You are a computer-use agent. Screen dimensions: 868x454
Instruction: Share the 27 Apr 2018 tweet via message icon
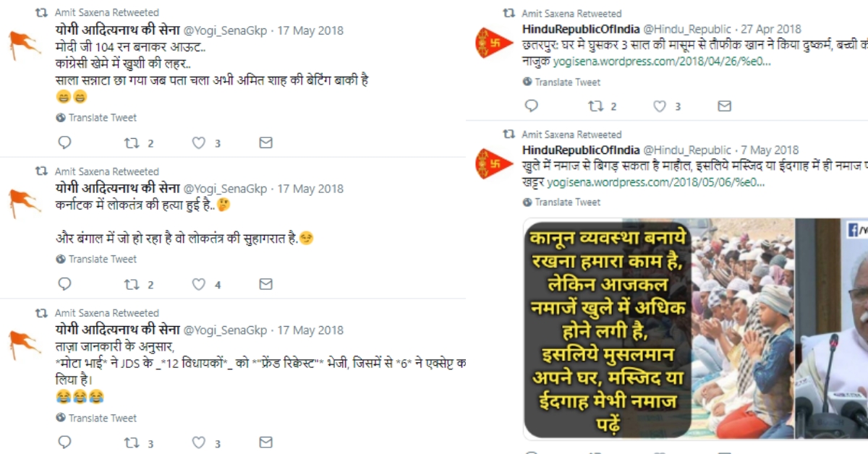(724, 106)
